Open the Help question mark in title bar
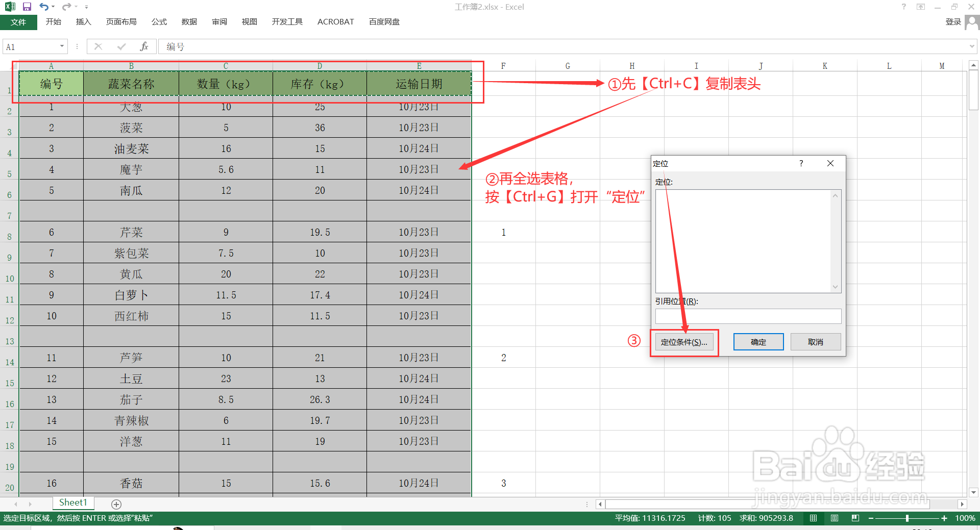Image resolution: width=980 pixels, height=530 pixels. (x=904, y=7)
